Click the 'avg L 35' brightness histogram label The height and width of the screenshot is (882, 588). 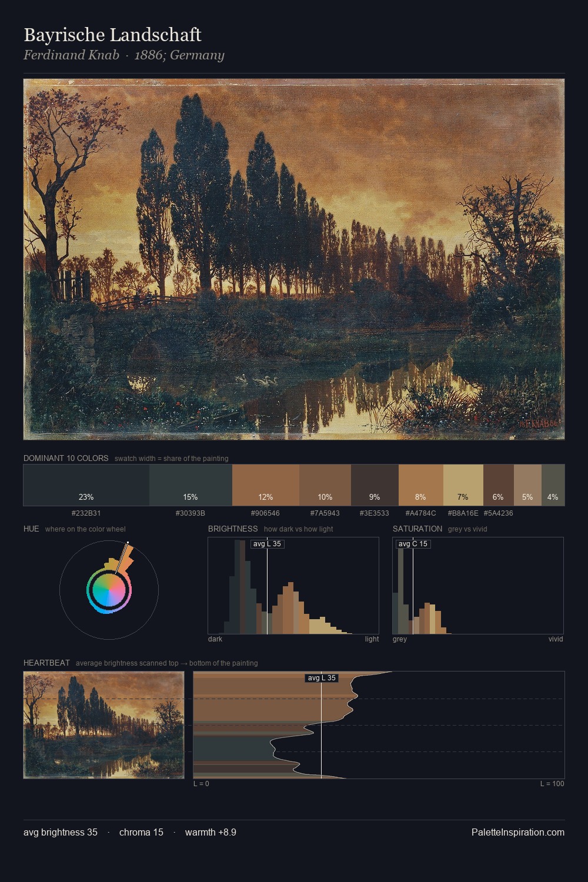pos(267,544)
